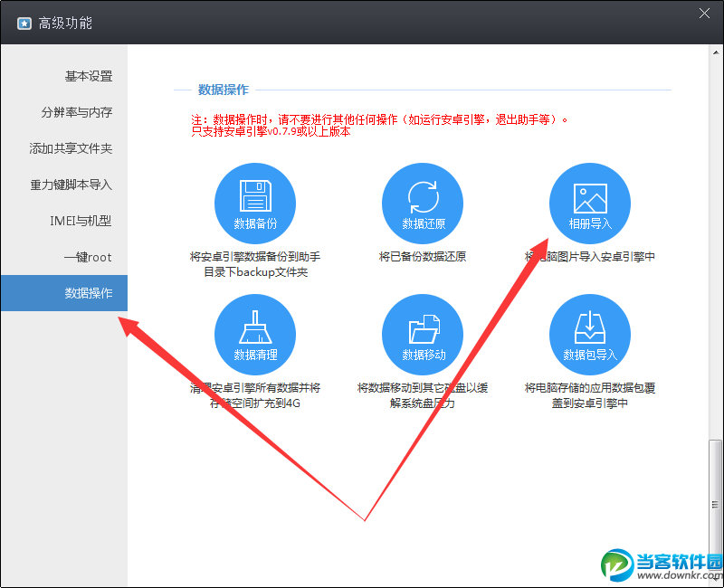This screenshot has width=724, height=588.
Task: Click description 将电脑图片导入安卓引擎中
Action: pos(590,257)
